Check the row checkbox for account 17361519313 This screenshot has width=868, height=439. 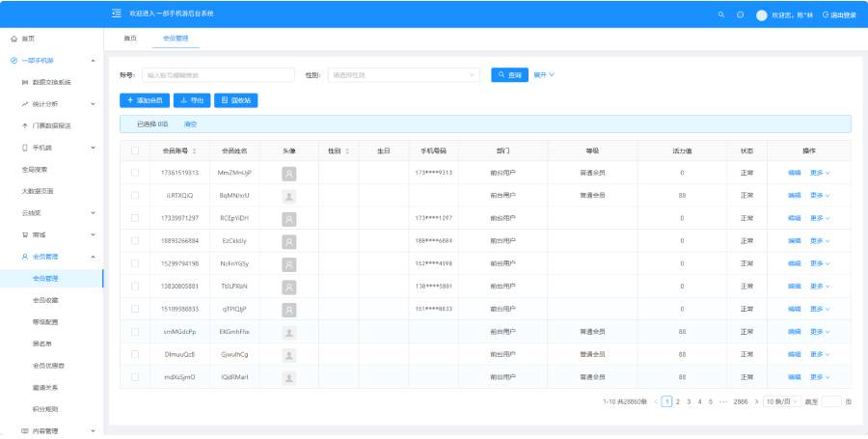(135, 173)
